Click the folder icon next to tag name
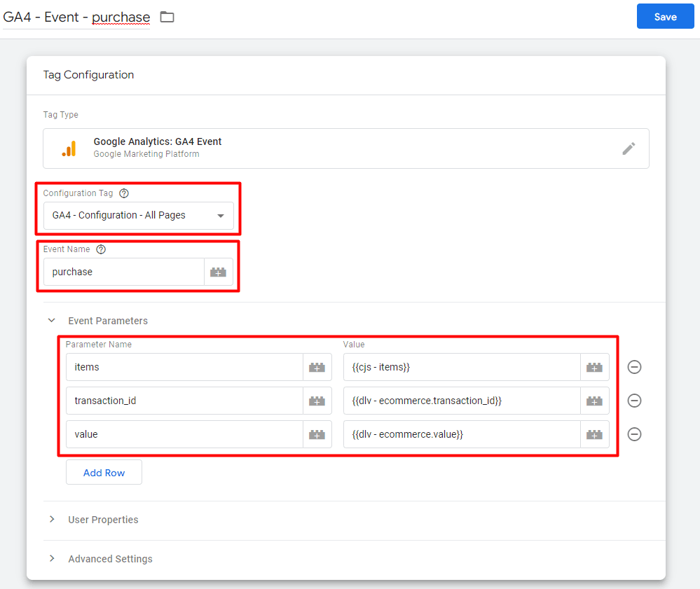Image resolution: width=700 pixels, height=589 pixels. pos(167,17)
